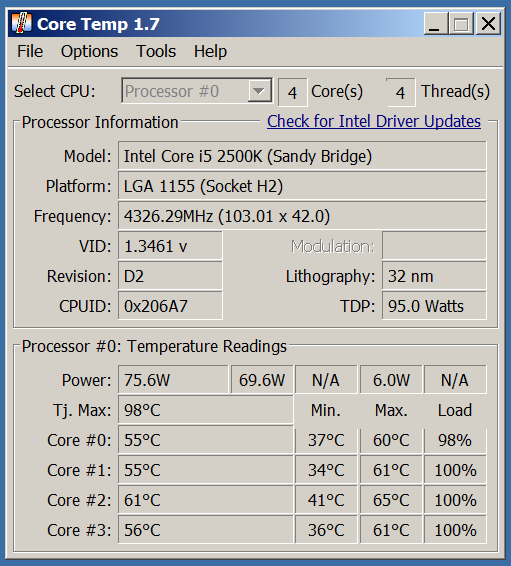511x566 pixels.
Task: Click the Model field Intel Core i5 2500K
Action: click(x=302, y=156)
